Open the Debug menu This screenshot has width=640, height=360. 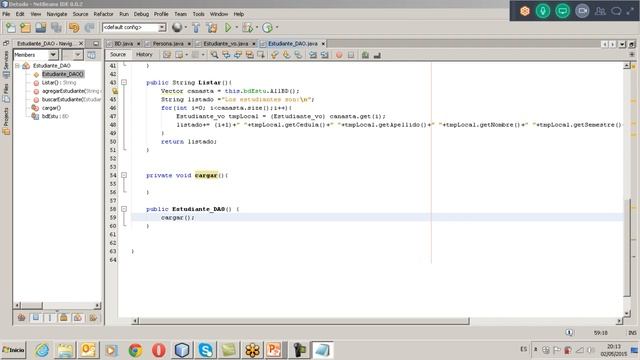(x=141, y=14)
